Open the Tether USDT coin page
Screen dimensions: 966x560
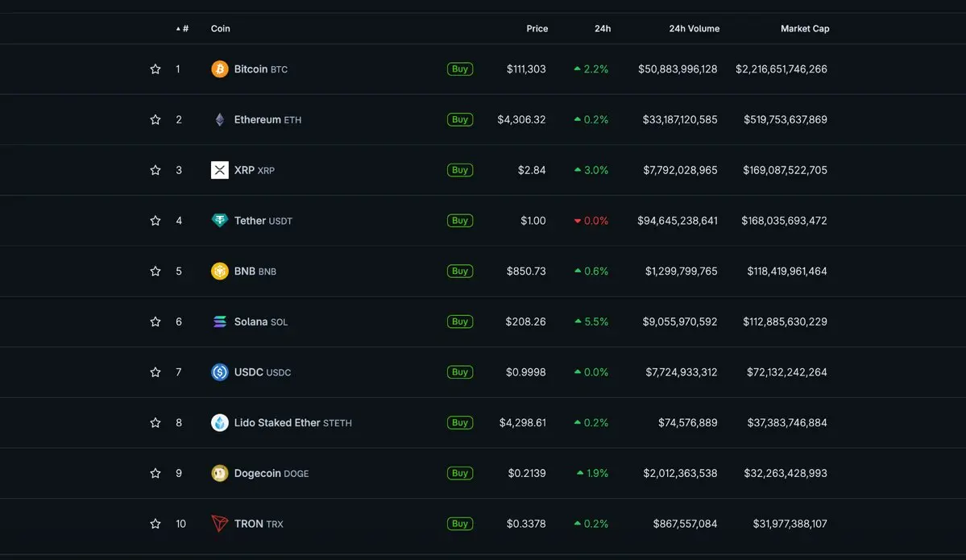(263, 221)
